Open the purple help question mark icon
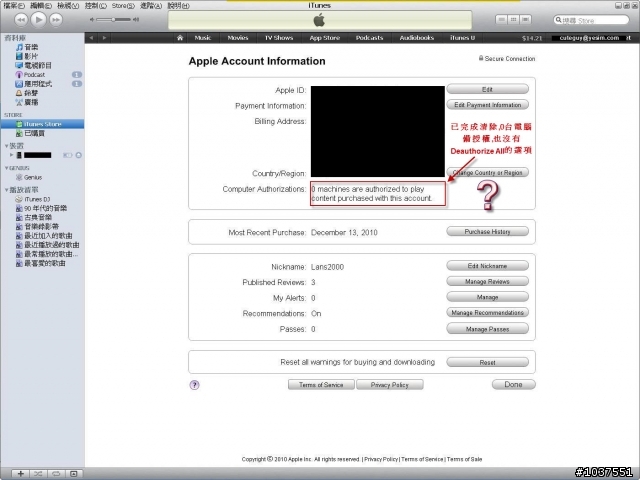This screenshot has width=640, height=480. 194,384
